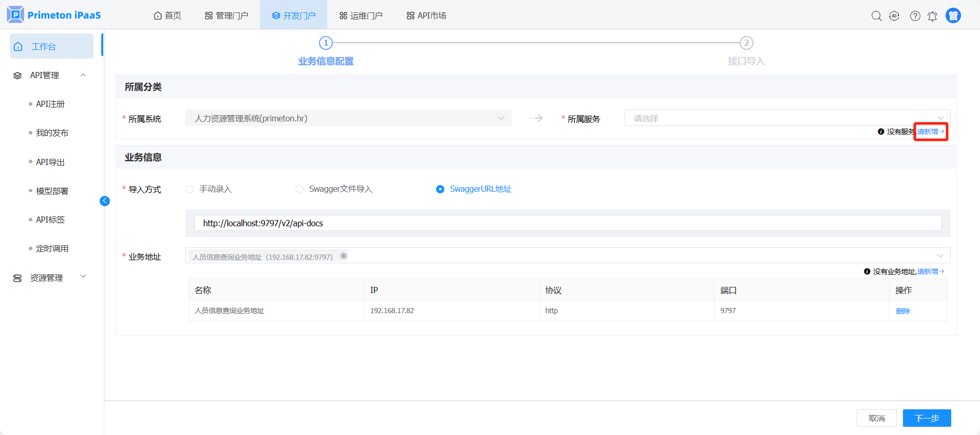Select the Swagger文件导入 radio option
Image resolution: width=980 pixels, height=435 pixels.
coord(299,189)
